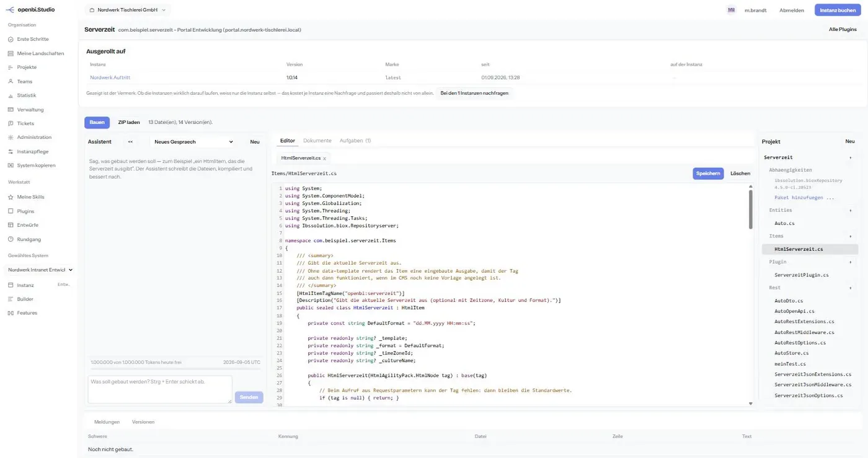Open the Alle Plugins link

tap(843, 29)
